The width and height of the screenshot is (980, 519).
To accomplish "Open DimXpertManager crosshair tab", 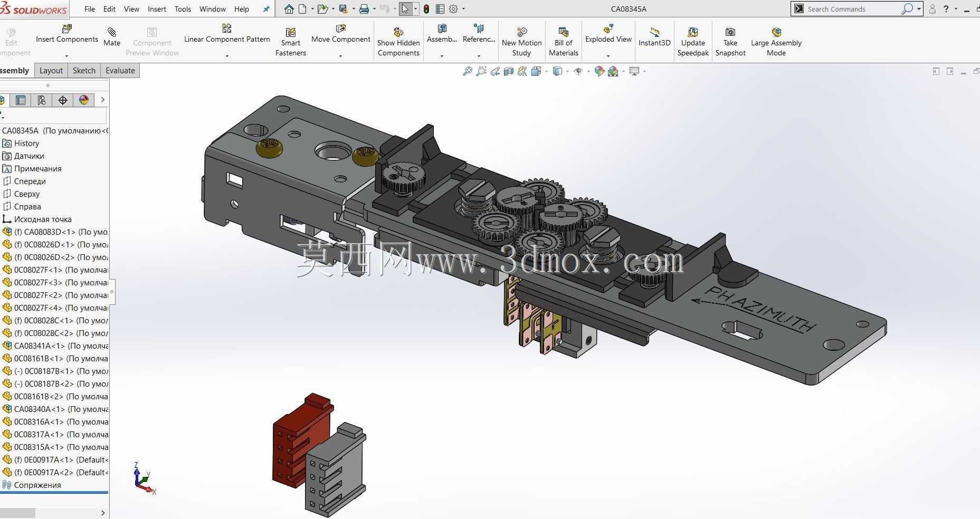I will 63,100.
